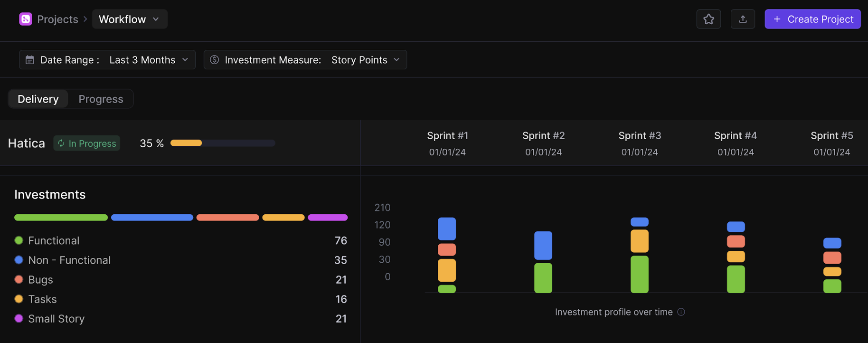Toggle the Small Story legend dot
The image size is (868, 343).
pos(19,318)
